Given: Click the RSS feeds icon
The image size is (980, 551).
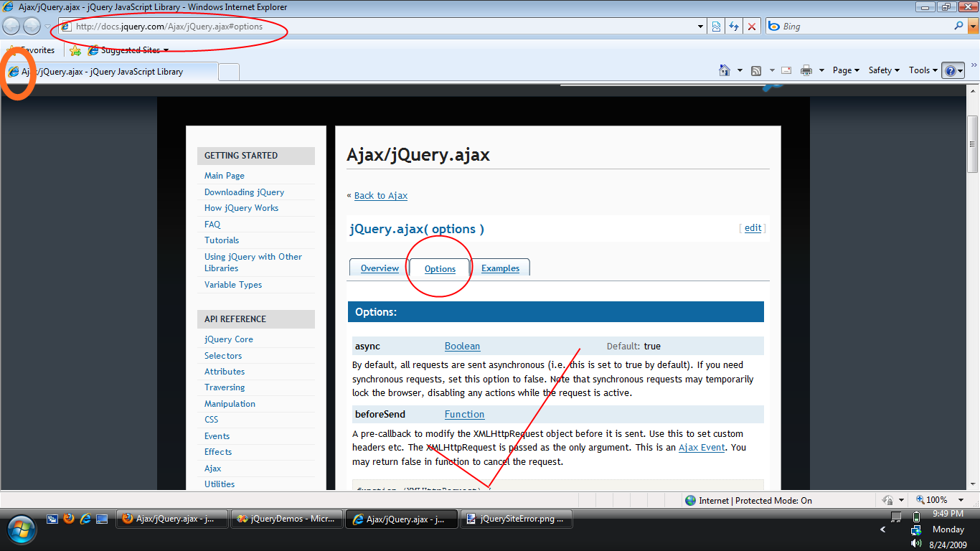Looking at the screenshot, I should 755,70.
